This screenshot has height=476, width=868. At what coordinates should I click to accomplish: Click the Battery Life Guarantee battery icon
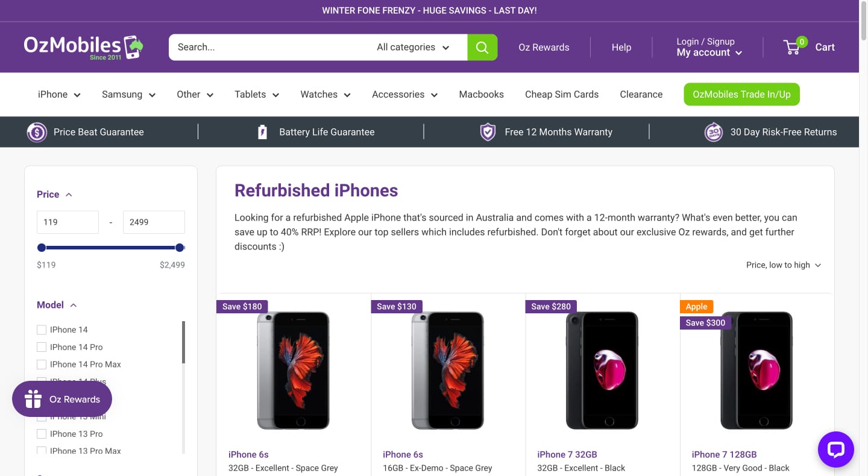(262, 132)
